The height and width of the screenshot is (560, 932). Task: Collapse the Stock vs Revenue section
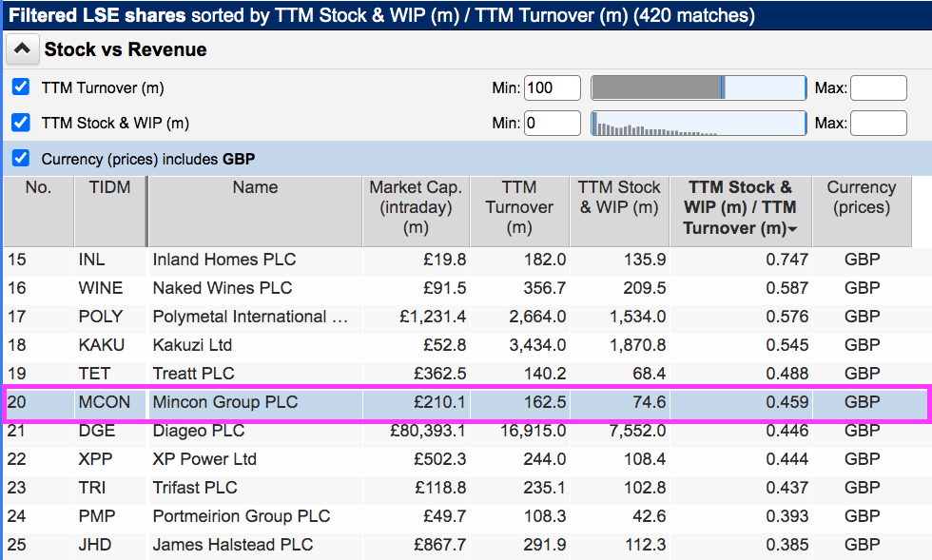(23, 49)
